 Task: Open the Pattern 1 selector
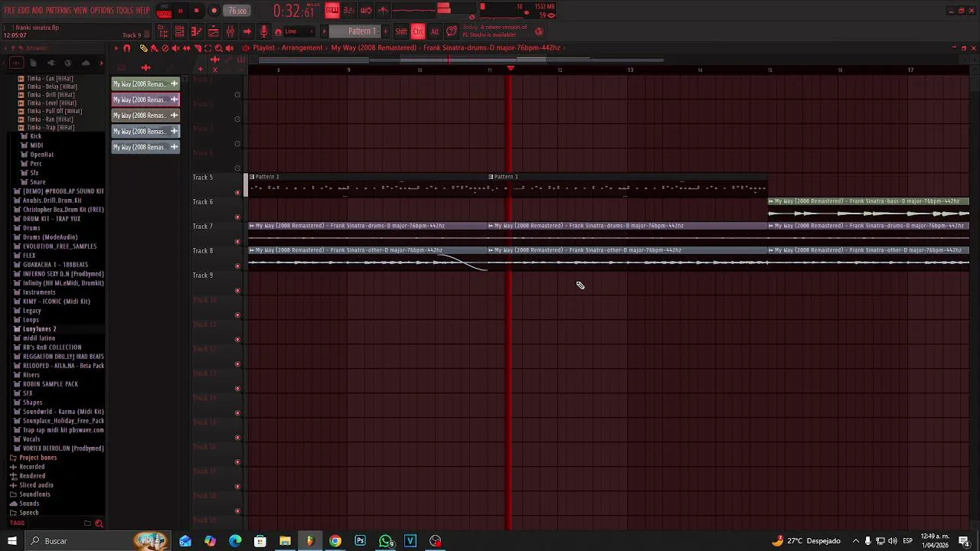(x=355, y=31)
